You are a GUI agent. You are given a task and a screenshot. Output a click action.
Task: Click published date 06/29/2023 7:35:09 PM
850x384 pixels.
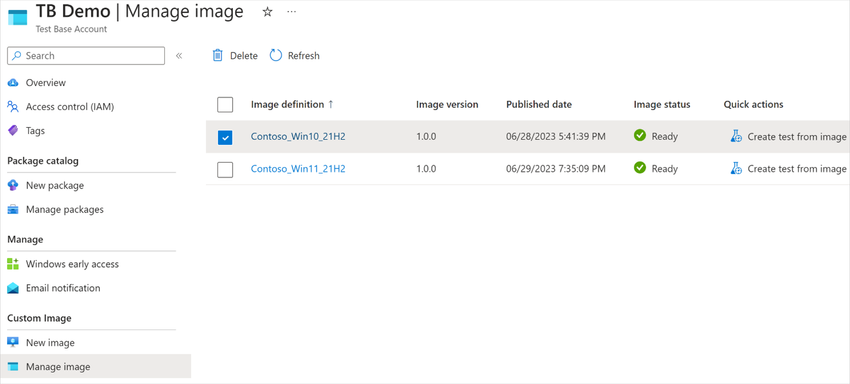pyautogui.click(x=556, y=169)
